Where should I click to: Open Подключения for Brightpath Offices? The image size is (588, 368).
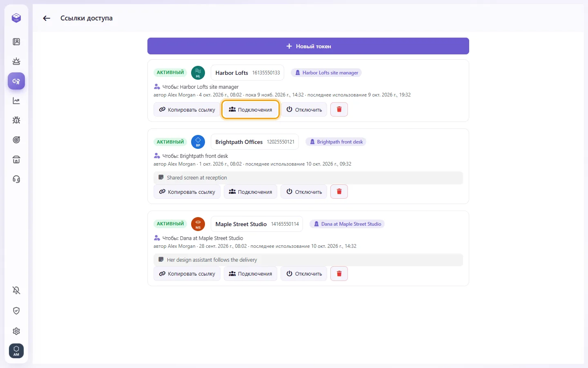point(250,192)
